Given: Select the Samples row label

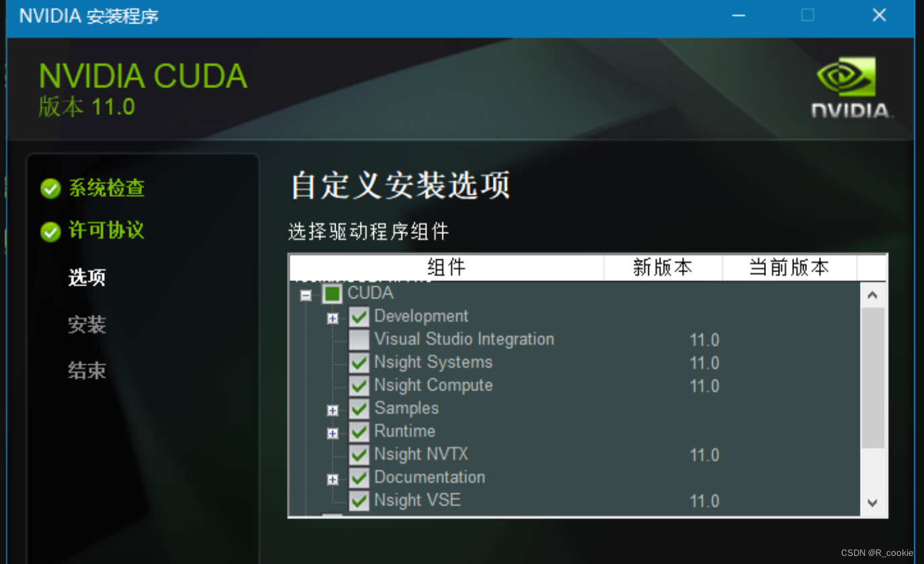Looking at the screenshot, I should pyautogui.click(x=406, y=408).
